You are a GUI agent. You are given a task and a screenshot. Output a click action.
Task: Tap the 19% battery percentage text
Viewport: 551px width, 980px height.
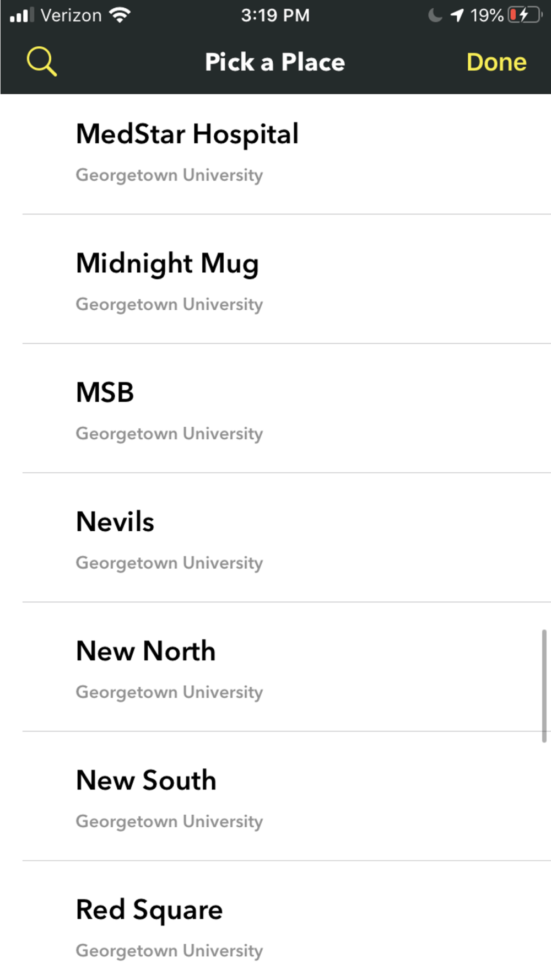pos(487,15)
